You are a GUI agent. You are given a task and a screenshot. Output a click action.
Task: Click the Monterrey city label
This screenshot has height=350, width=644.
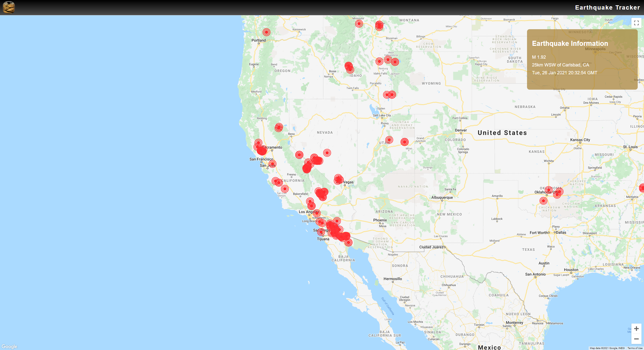514,323
